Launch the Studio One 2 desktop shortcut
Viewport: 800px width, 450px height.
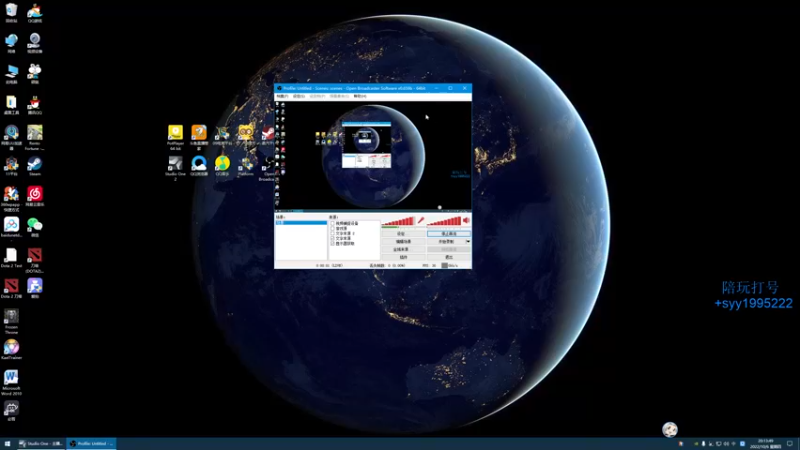pos(176,168)
